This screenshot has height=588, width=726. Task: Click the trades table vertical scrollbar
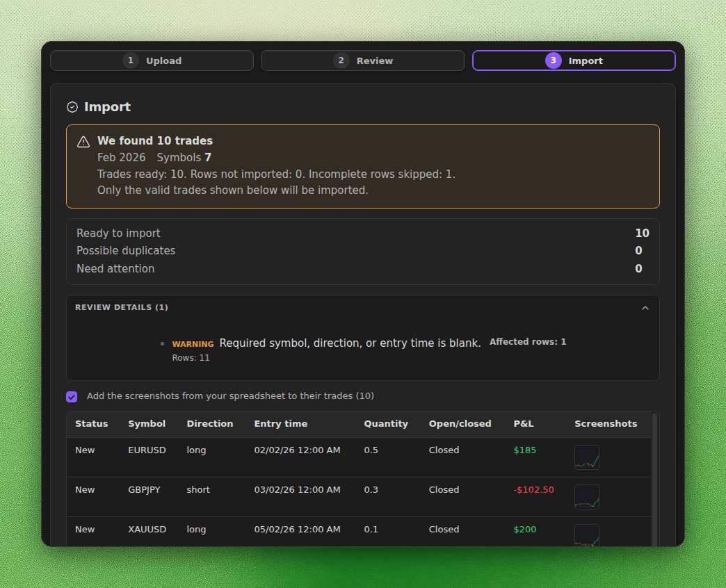pyautogui.click(x=654, y=480)
